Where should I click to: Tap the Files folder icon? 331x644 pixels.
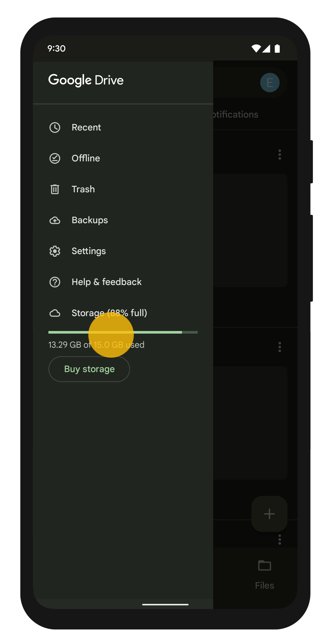click(264, 565)
